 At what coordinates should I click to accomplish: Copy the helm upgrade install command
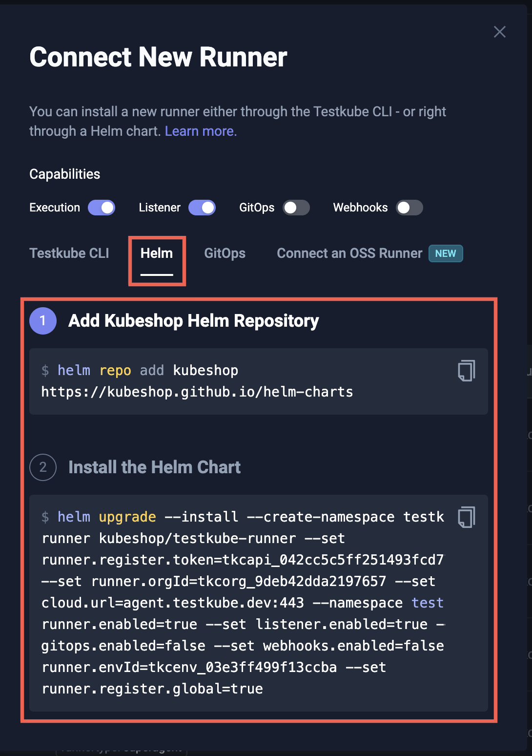pos(466,517)
